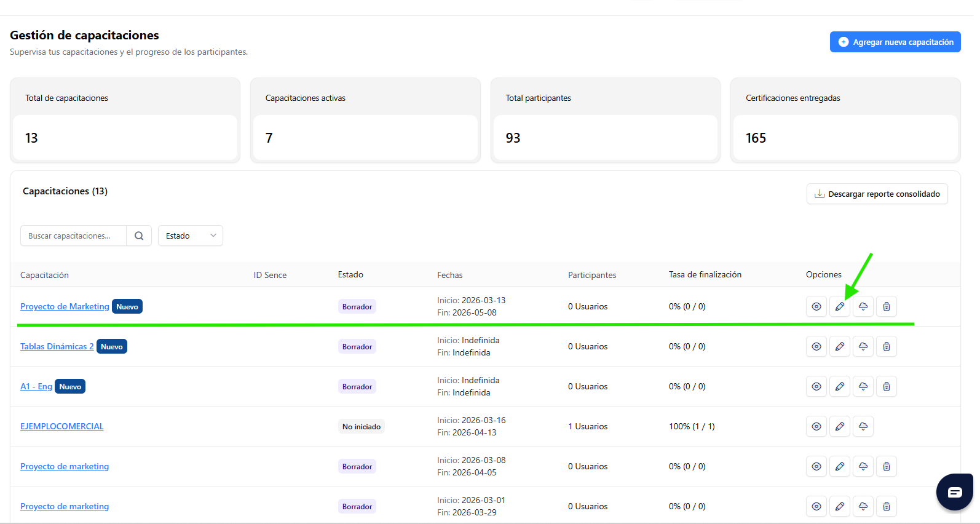Focus the Buscar capacitaciones search field

(x=73, y=236)
